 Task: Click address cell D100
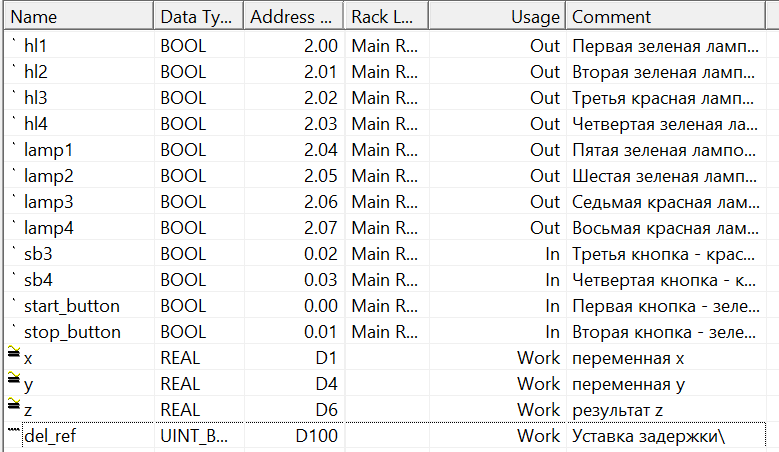tap(316, 436)
